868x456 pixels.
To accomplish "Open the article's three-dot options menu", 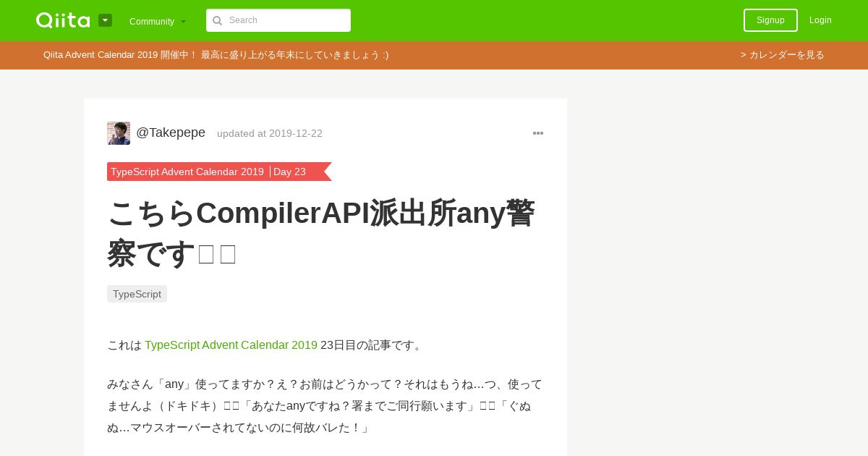I will (x=538, y=133).
